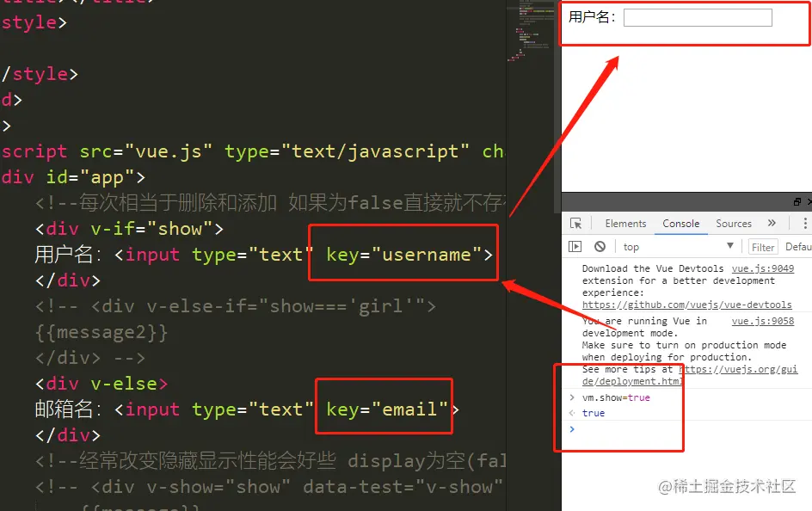Click the div id="app" line
The width and height of the screenshot is (812, 511).
pos(73,177)
